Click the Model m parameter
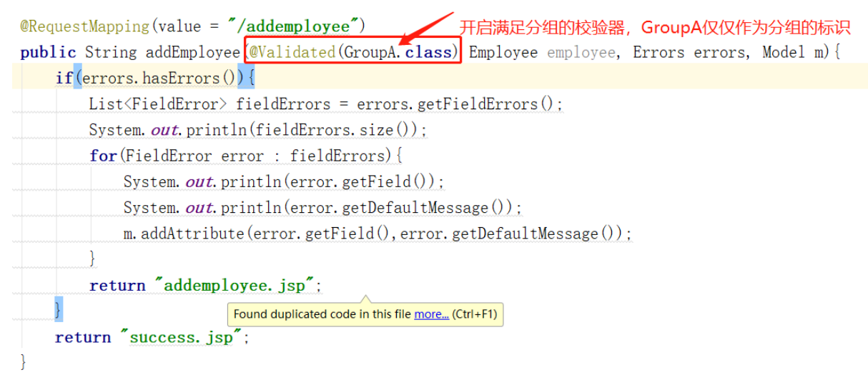 click(792, 52)
